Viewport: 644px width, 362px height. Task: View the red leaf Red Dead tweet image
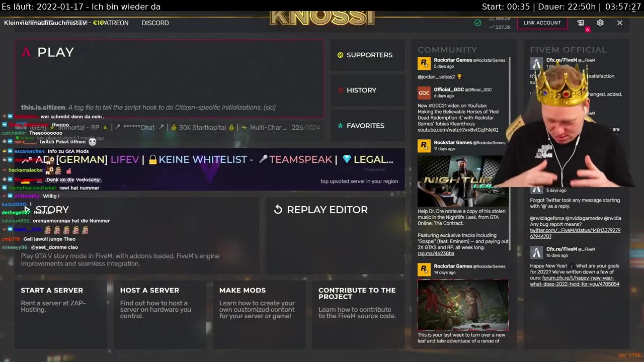click(x=463, y=305)
